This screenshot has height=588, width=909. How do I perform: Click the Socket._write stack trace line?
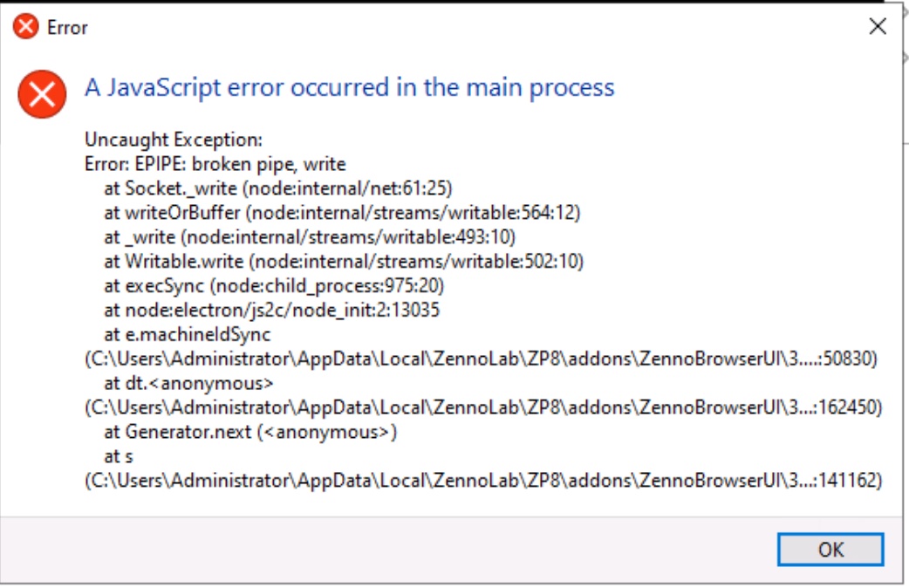[x=277, y=188]
